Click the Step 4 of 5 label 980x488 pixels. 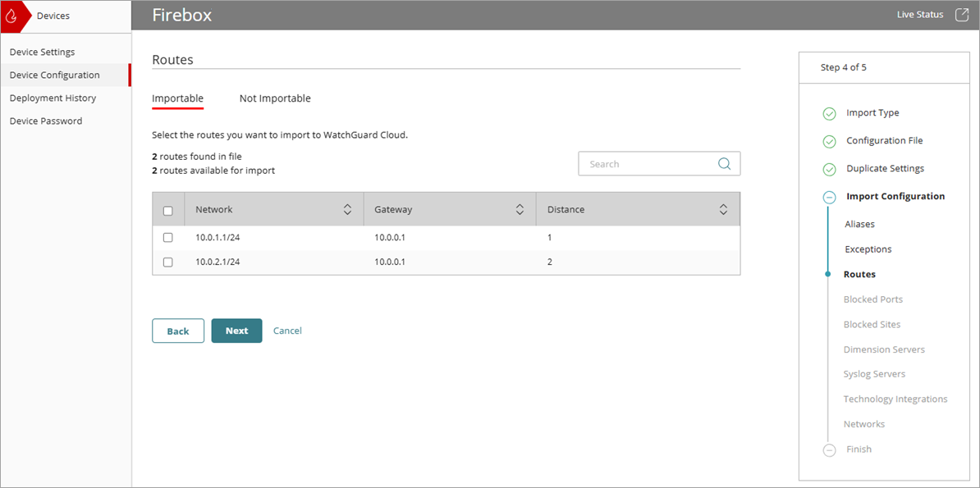coord(843,67)
